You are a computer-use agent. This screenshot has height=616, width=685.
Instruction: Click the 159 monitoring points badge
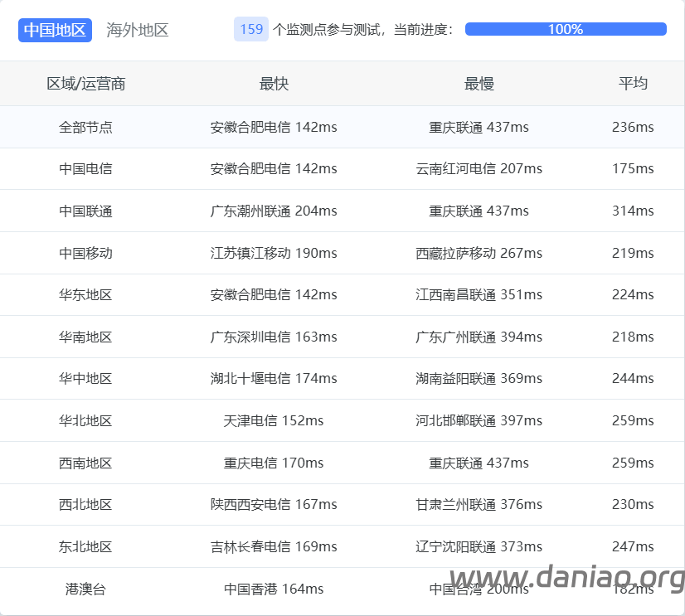point(250,29)
